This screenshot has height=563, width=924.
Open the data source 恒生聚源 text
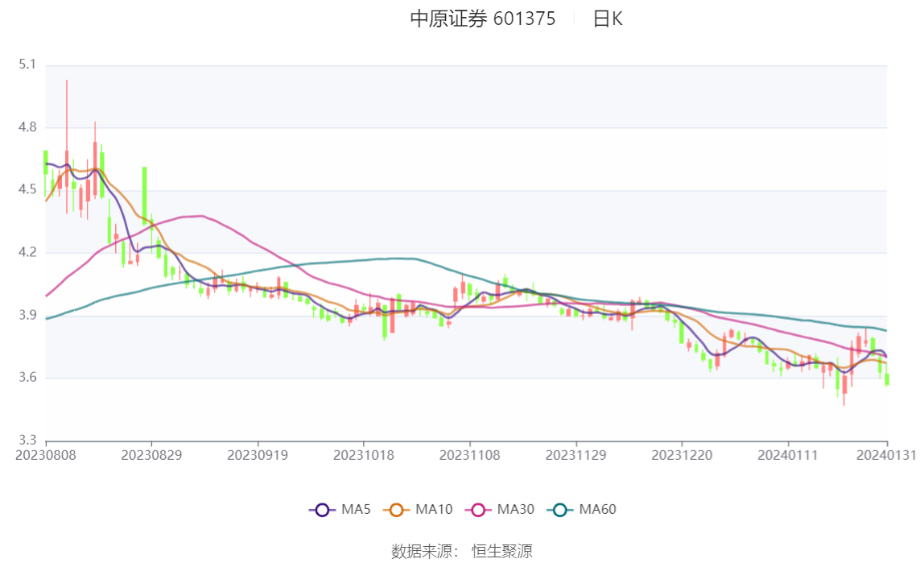pyautogui.click(x=501, y=551)
